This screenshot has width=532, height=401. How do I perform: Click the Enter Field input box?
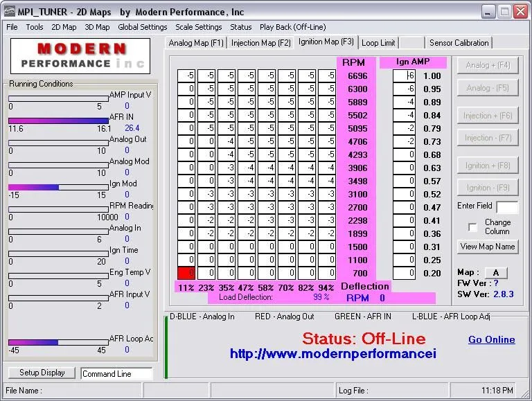pos(508,207)
